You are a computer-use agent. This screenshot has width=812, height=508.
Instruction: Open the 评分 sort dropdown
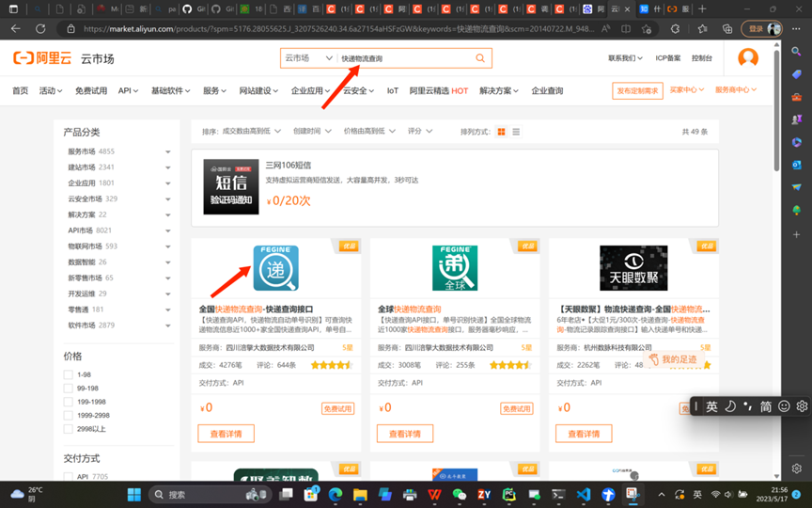pos(420,131)
